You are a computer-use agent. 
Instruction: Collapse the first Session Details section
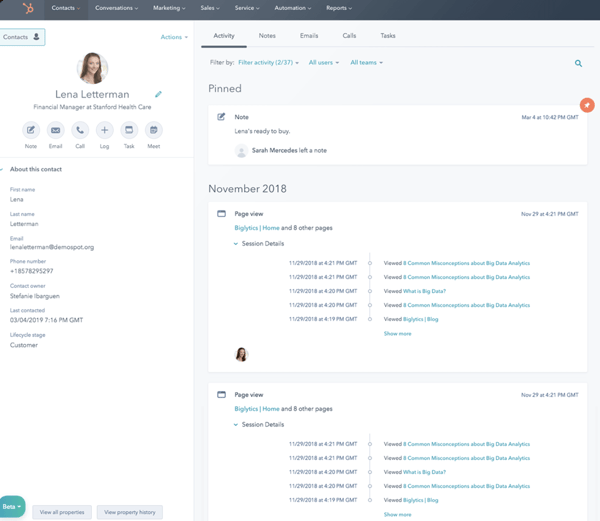(x=237, y=244)
